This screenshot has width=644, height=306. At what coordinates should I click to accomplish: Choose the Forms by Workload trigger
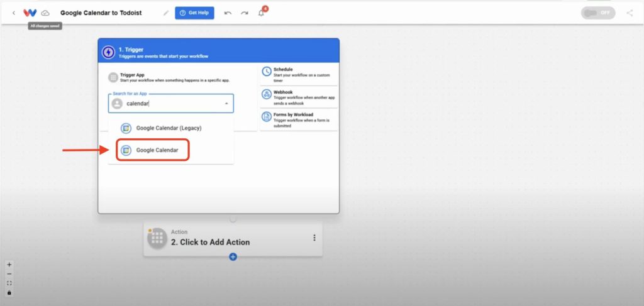[299, 120]
